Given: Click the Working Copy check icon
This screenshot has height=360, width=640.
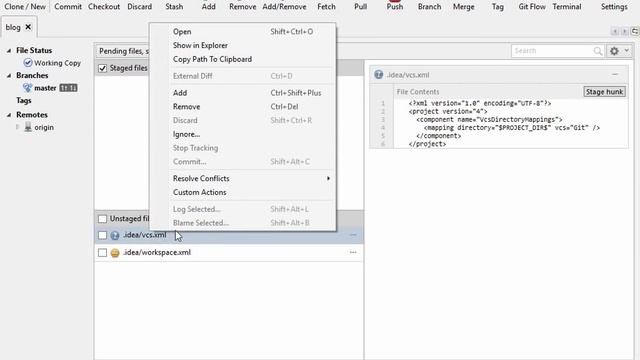Looking at the screenshot, I should [28, 63].
